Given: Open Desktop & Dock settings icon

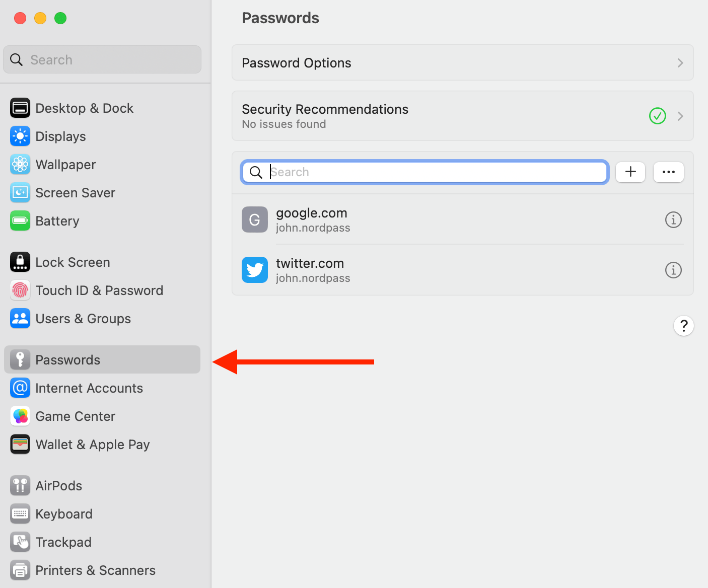Looking at the screenshot, I should click(20, 108).
